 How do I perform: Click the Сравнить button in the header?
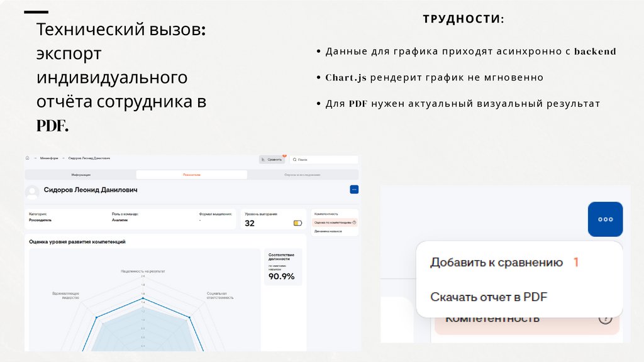click(272, 159)
